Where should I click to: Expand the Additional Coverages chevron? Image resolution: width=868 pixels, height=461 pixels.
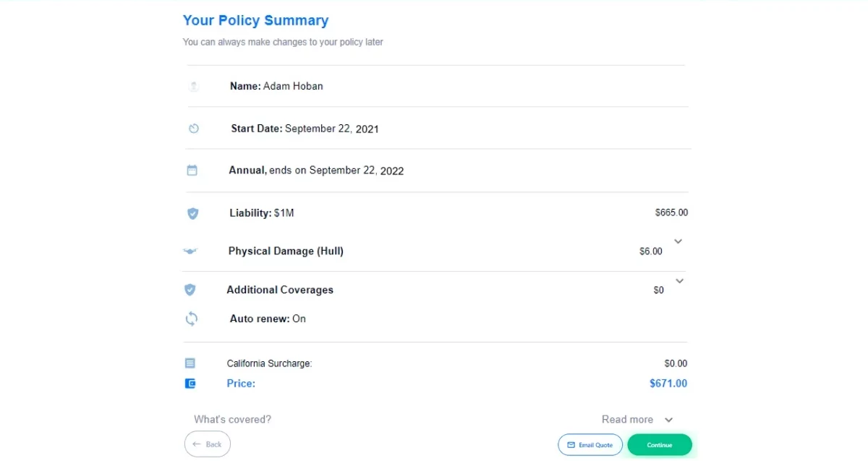[679, 280]
